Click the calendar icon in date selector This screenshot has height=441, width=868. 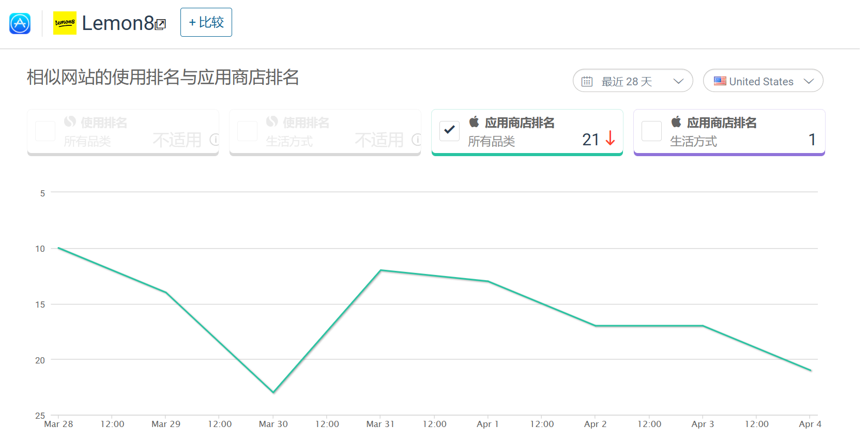(x=587, y=81)
